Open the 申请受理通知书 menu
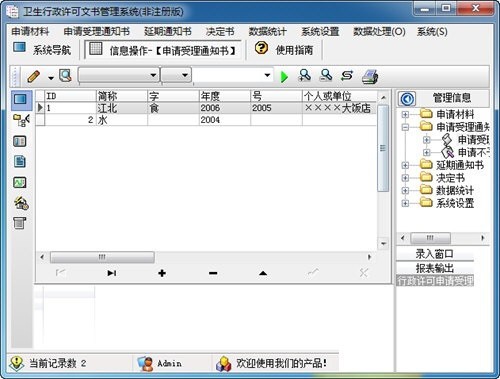 tap(97, 32)
